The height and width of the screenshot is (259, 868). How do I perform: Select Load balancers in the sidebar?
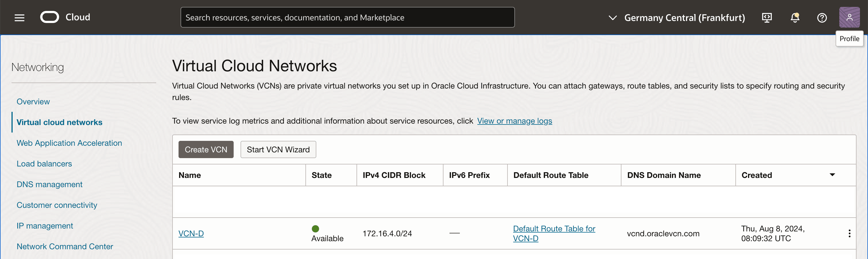click(x=44, y=164)
